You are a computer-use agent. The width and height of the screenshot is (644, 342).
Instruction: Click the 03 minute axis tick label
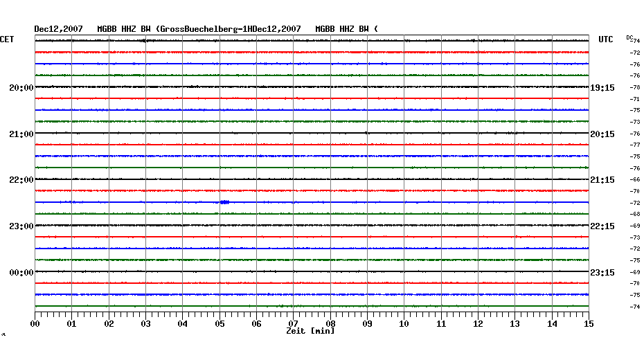(146, 324)
